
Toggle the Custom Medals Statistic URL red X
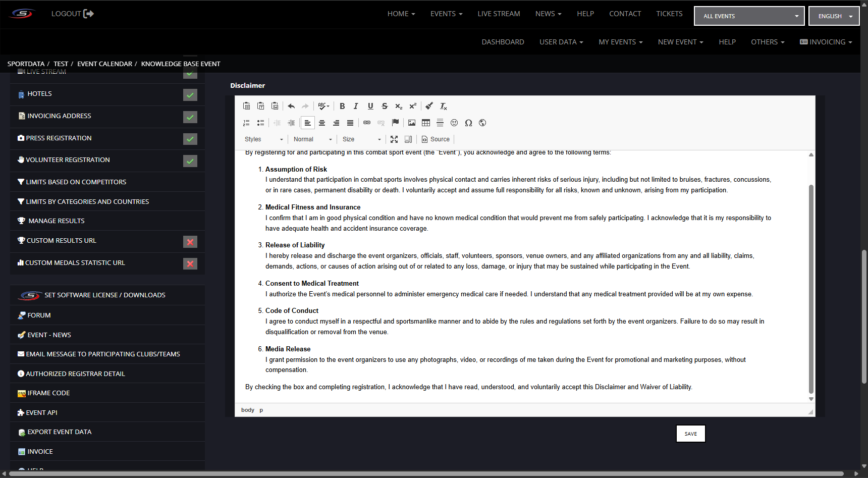(x=190, y=263)
